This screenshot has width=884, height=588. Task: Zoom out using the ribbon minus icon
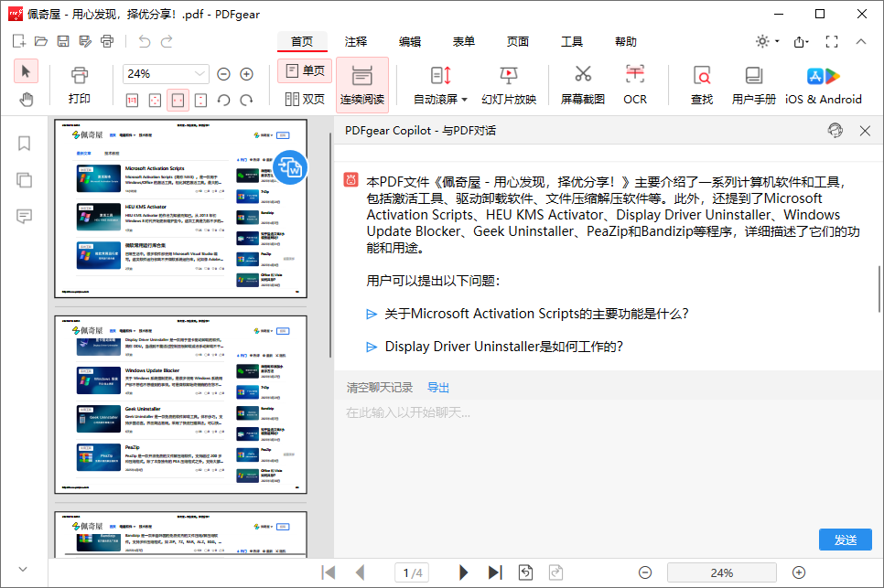coord(224,74)
